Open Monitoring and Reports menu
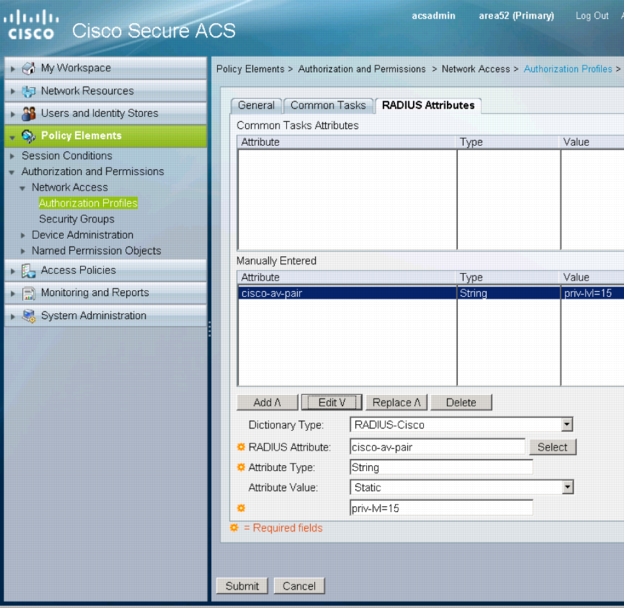Image resolution: width=626 pixels, height=609 pixels. pos(105,293)
